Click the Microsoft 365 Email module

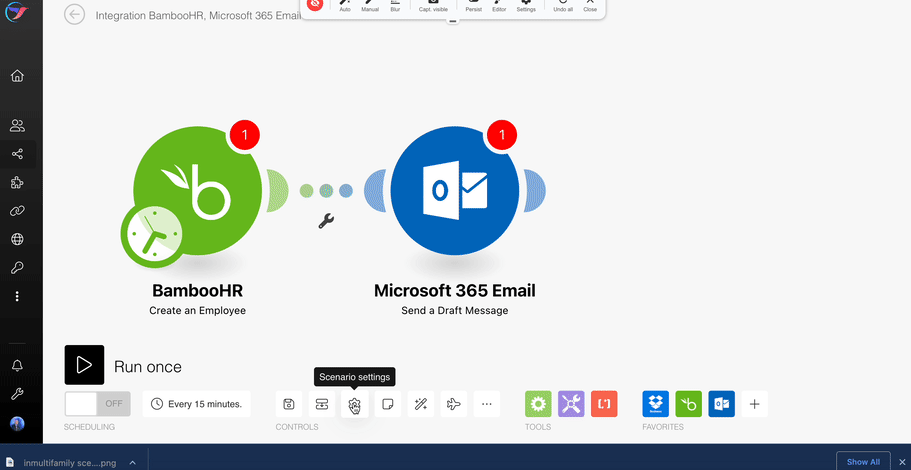coord(455,190)
